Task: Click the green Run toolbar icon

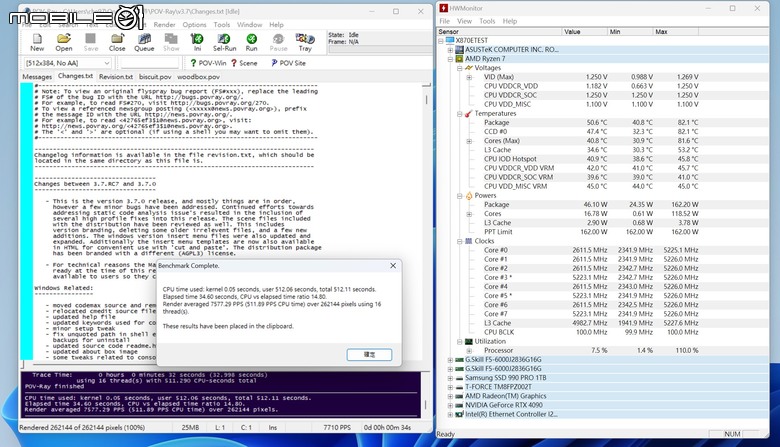Action: (252, 42)
